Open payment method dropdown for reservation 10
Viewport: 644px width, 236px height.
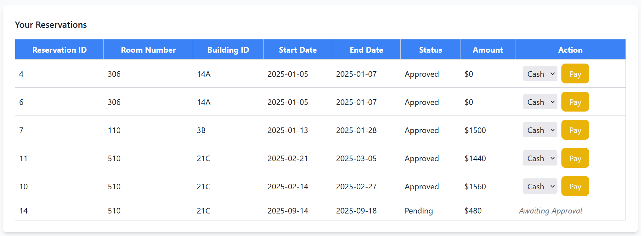(x=540, y=186)
